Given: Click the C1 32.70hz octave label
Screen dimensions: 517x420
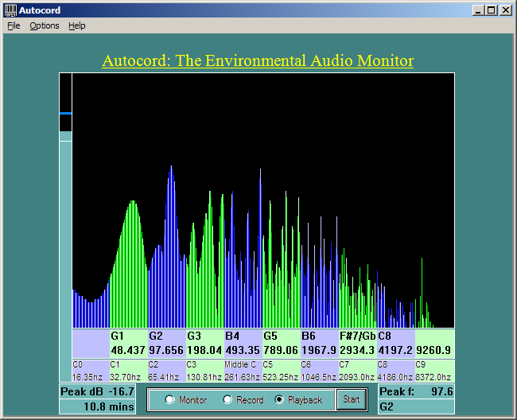Looking at the screenshot, I should pyautogui.click(x=129, y=371).
